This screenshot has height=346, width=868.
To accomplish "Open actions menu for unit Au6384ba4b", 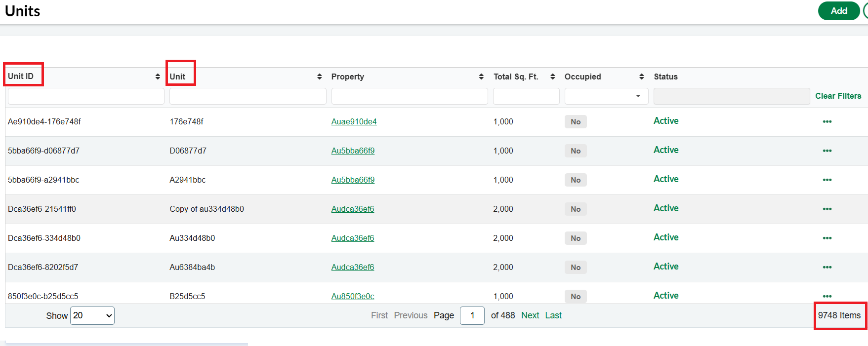I will point(827,267).
